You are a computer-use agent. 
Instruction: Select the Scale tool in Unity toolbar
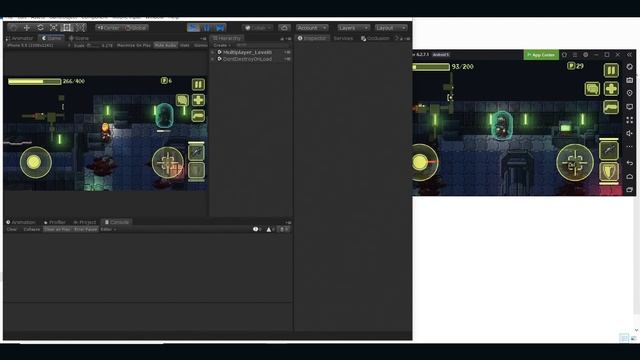click(x=53, y=28)
